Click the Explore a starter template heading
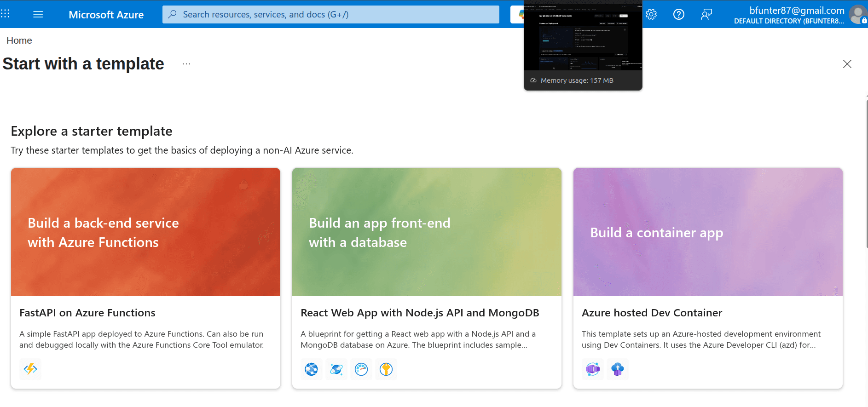This screenshot has width=868, height=407. click(92, 131)
